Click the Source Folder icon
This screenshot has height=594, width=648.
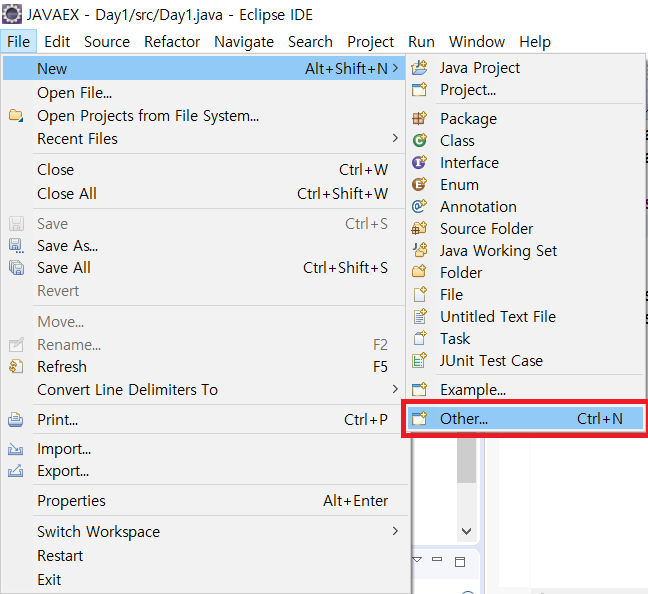pyautogui.click(x=419, y=228)
